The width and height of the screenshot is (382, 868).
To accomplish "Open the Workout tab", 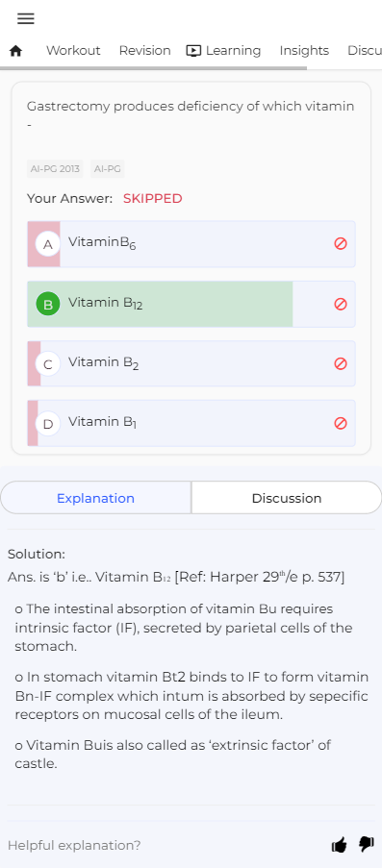I will [x=73, y=51].
